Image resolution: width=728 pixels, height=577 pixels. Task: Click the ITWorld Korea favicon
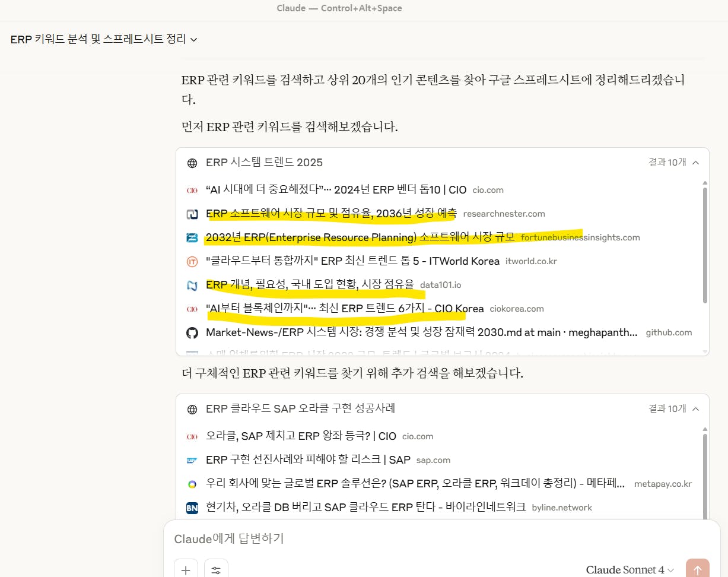192,262
